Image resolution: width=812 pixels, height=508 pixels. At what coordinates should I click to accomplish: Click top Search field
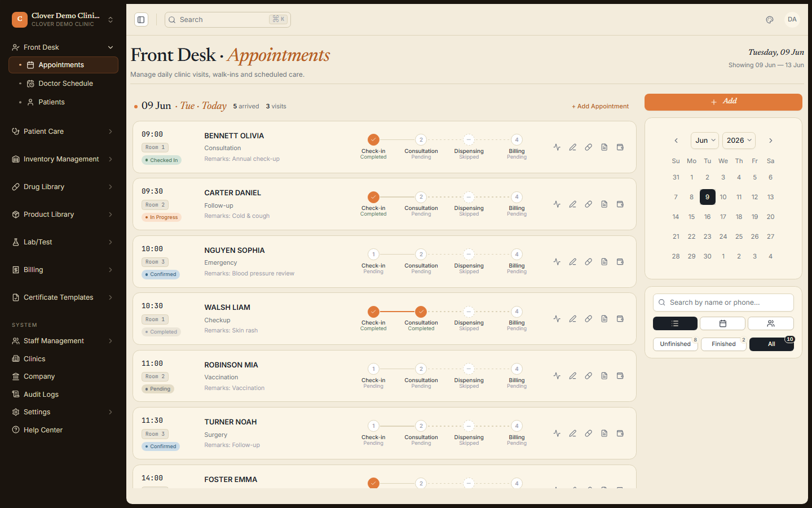click(228, 20)
